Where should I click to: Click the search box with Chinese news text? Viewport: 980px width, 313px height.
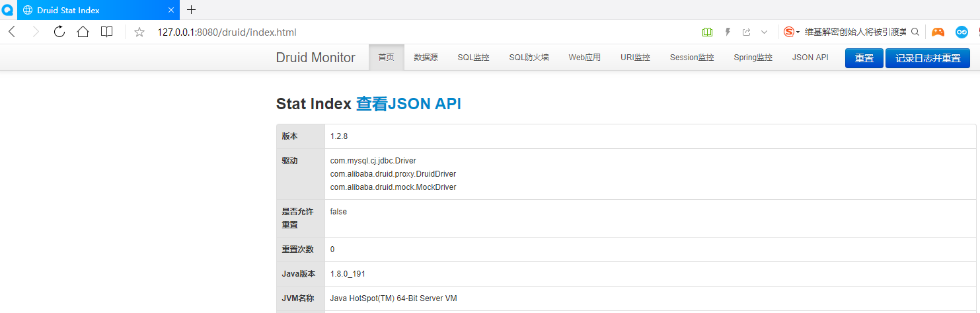pyautogui.click(x=855, y=32)
